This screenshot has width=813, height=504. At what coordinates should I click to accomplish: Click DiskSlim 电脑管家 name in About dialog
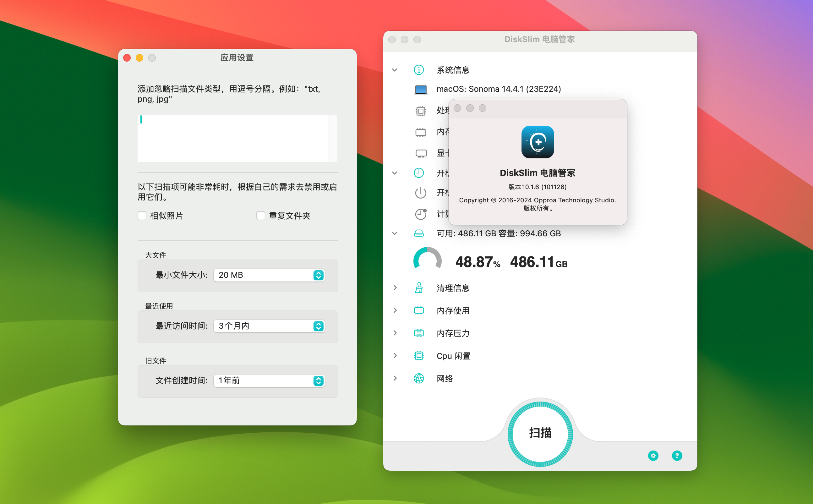click(x=537, y=173)
